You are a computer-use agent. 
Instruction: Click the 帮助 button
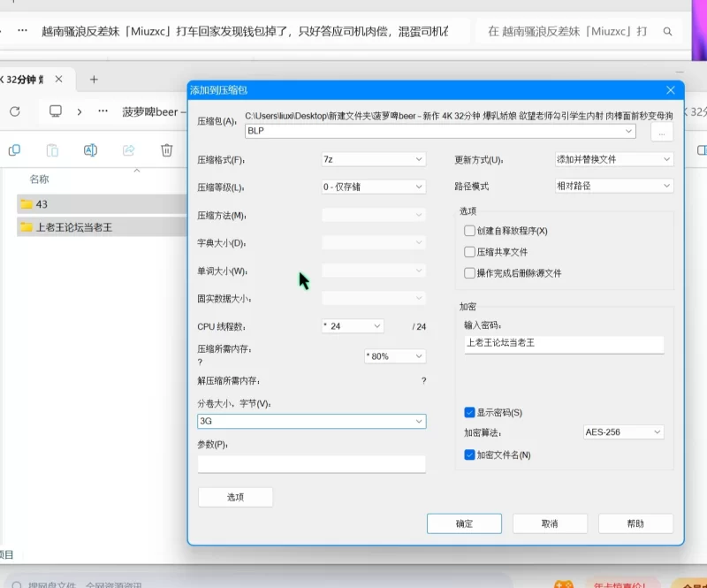[x=635, y=523]
